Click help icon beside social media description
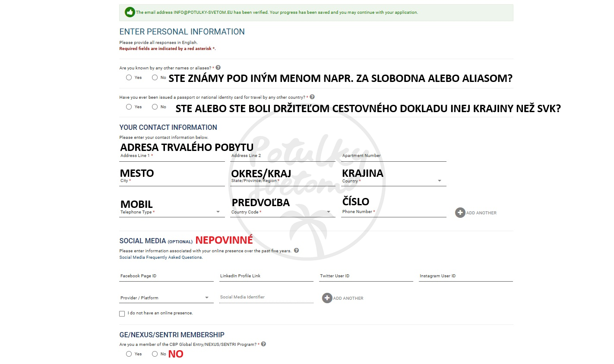Viewport: 614px width, 364px height. coord(296,251)
